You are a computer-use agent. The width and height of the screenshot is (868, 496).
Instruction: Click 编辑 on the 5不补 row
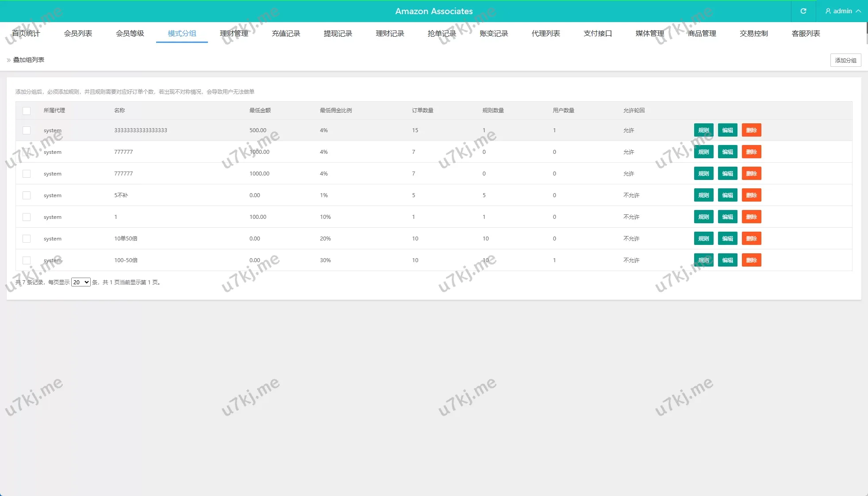727,195
